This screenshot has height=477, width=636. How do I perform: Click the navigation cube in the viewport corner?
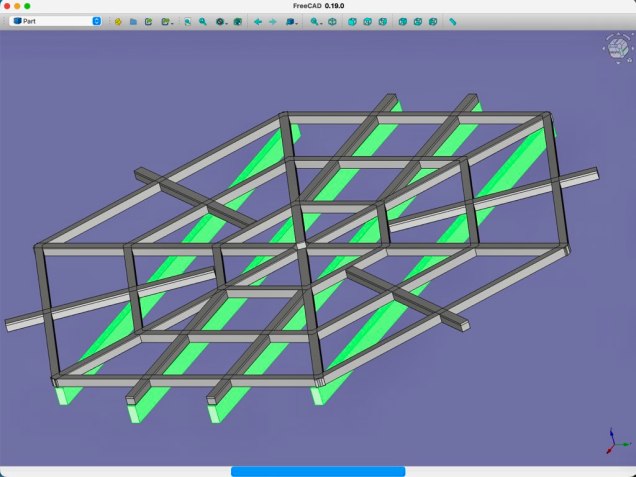pos(614,47)
